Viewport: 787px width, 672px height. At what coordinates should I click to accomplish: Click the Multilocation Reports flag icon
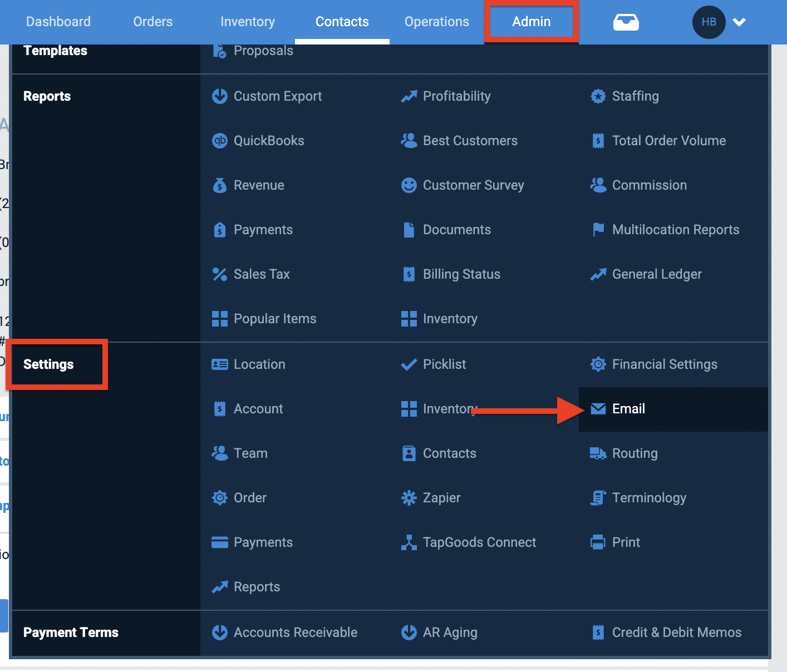(598, 230)
